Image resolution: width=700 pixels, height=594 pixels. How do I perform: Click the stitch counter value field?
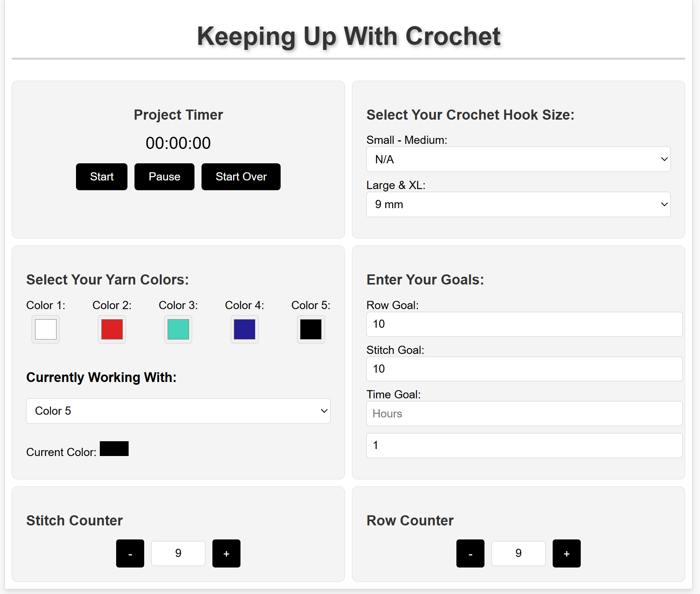pos(178,553)
